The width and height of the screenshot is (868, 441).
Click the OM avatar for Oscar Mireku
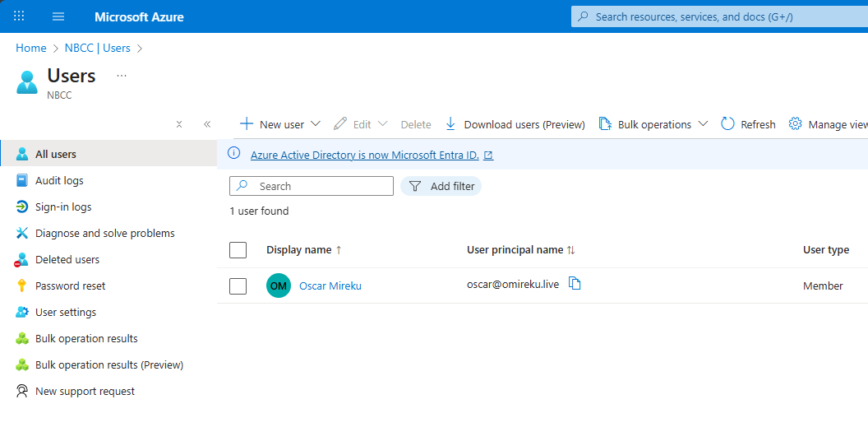(279, 285)
